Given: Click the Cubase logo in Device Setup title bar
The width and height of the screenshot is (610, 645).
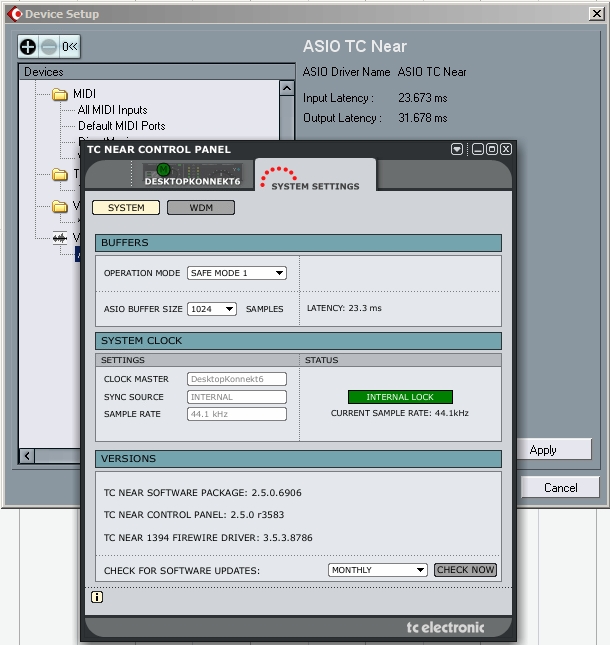Looking at the screenshot, I should click(14, 14).
